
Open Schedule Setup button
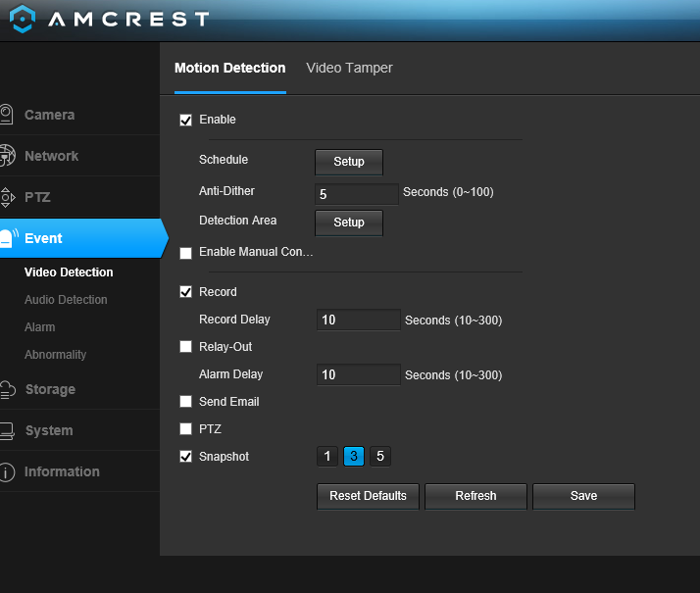click(349, 162)
